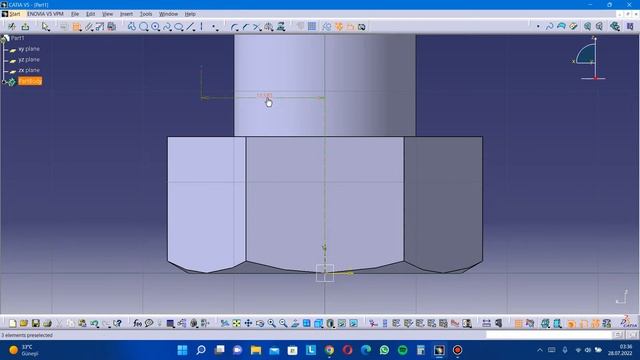Select the yz plane tree item
640x360 pixels.
[x=29, y=60]
